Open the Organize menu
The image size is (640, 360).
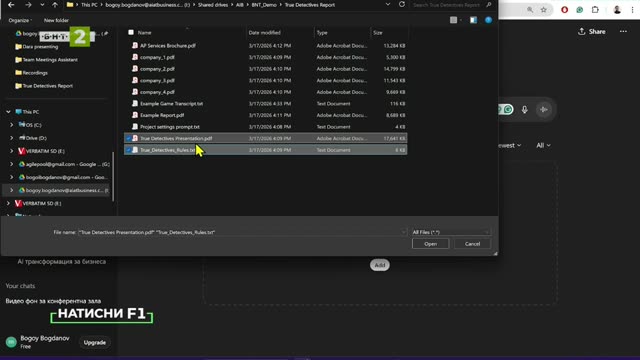click(x=20, y=20)
